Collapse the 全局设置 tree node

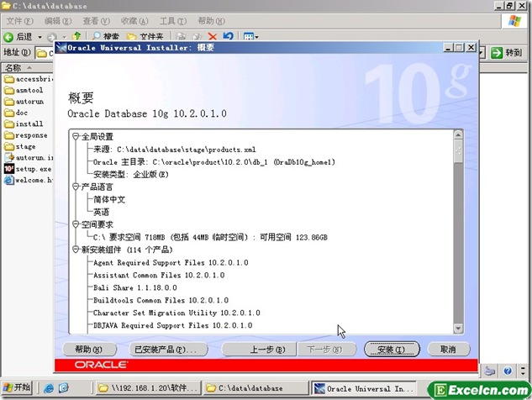(x=76, y=137)
